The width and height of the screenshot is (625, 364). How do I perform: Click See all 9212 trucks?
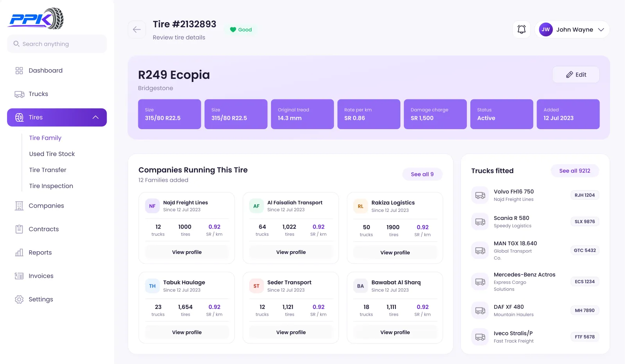[575, 171]
